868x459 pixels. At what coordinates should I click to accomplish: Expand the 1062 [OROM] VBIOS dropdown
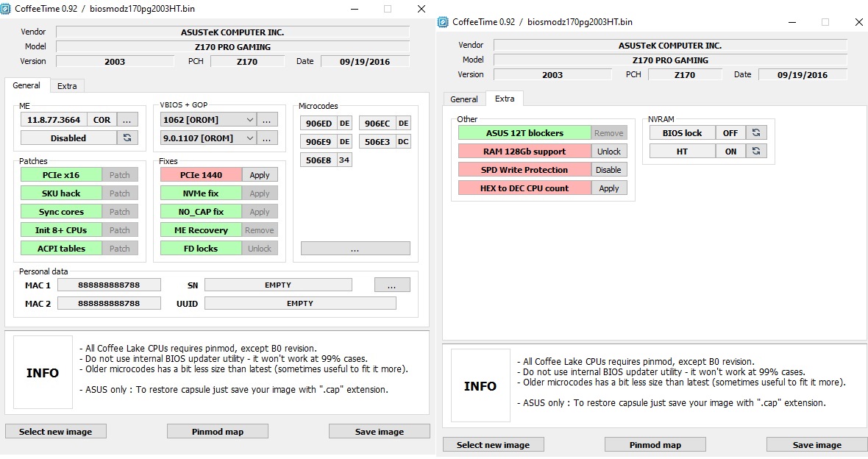click(249, 120)
